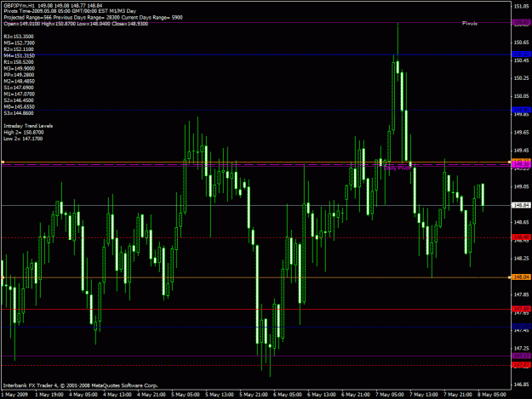This screenshot has height=399, width=532.
Task: Click the 149.05 price scale label
Action: 522,186
